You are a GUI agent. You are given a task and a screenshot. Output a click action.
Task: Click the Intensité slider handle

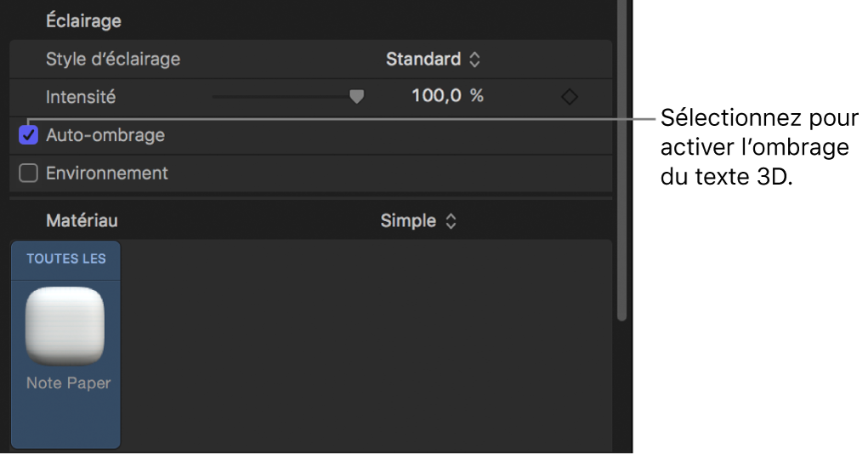[x=357, y=97]
